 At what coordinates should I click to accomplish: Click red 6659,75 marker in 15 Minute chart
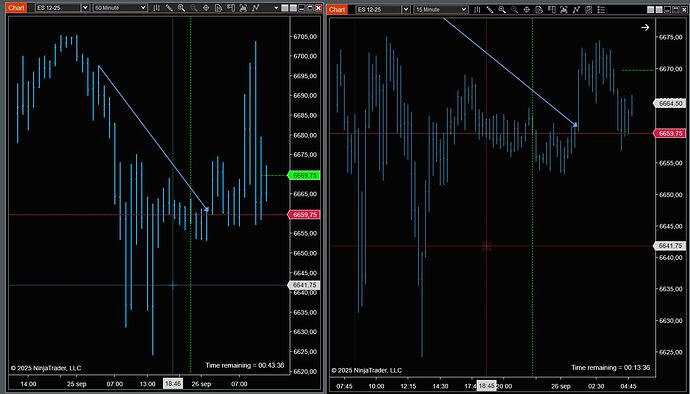coord(670,133)
